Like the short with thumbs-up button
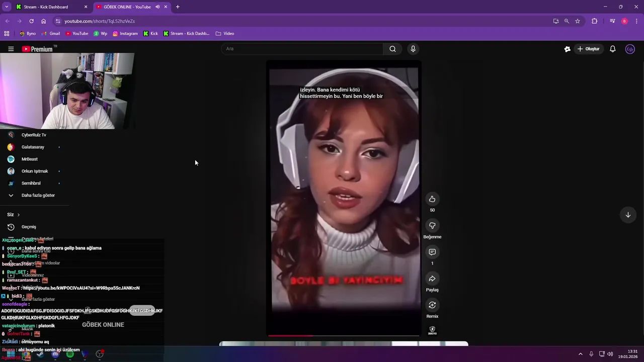The height and width of the screenshot is (362, 644). pos(432,199)
